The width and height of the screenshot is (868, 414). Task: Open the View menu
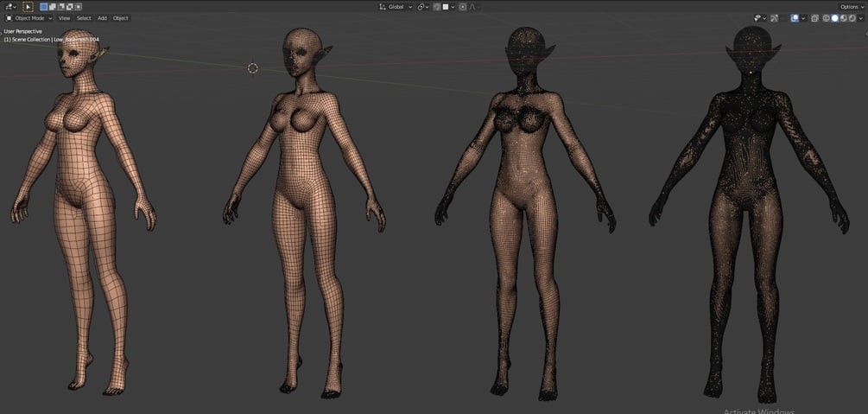pos(64,18)
